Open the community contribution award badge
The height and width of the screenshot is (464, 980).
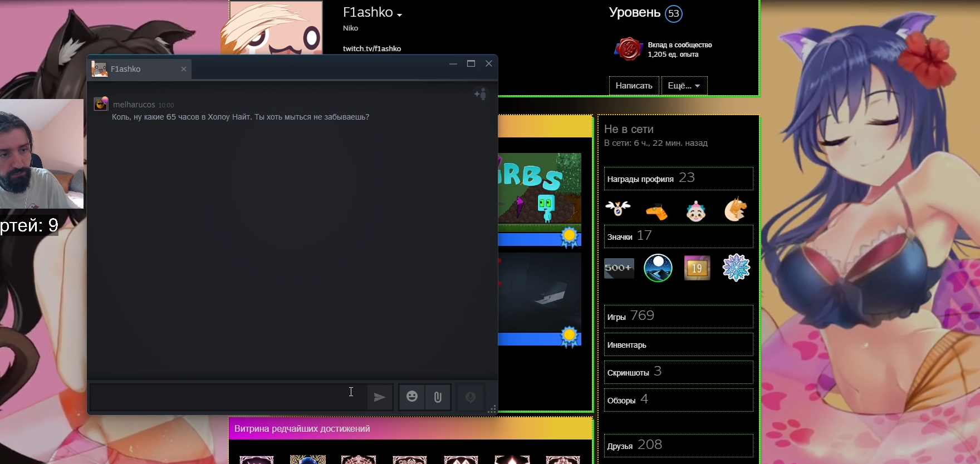pos(629,49)
